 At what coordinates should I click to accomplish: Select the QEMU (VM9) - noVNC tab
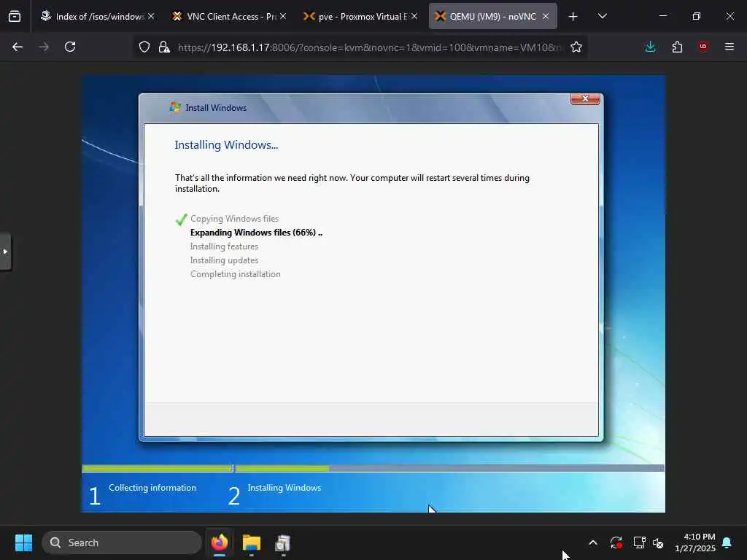coord(492,17)
